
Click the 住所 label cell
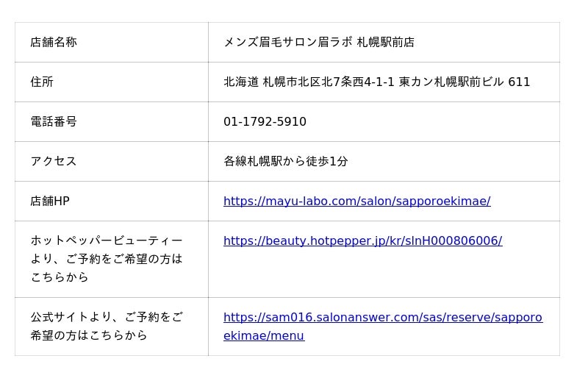tap(42, 82)
